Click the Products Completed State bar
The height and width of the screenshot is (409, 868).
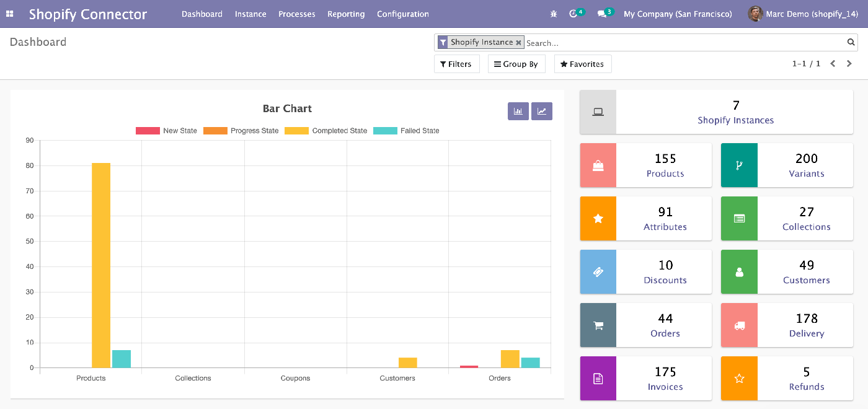101,265
